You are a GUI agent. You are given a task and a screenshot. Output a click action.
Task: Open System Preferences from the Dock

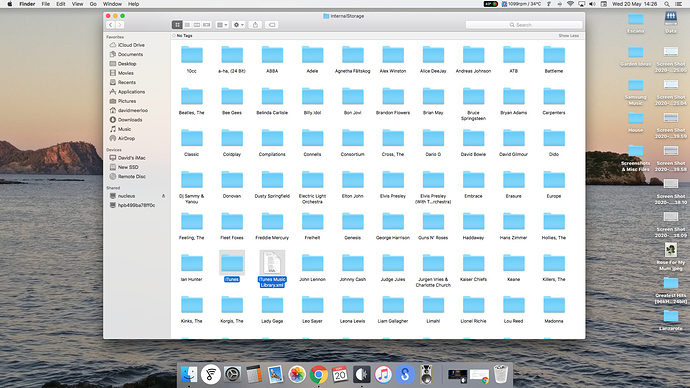point(232,375)
